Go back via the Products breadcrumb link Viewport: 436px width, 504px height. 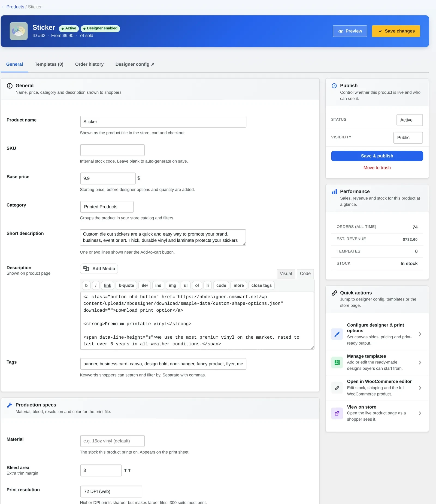(x=15, y=7)
